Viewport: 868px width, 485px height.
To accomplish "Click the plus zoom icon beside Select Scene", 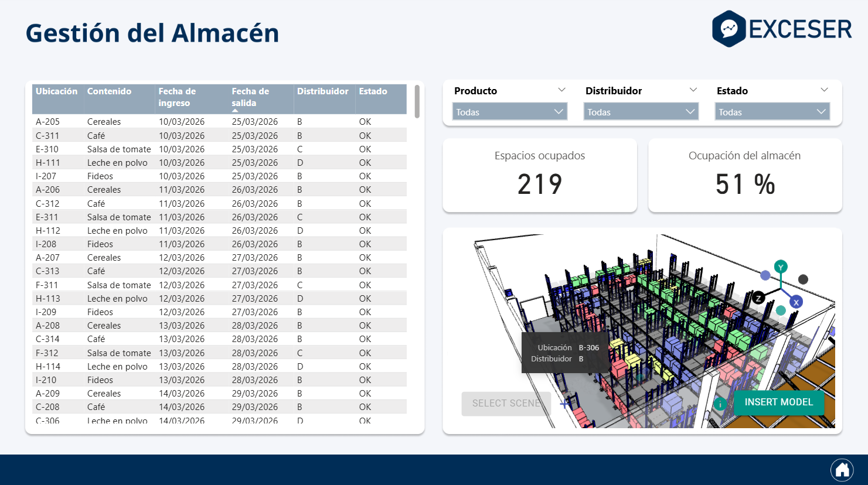I will point(564,404).
